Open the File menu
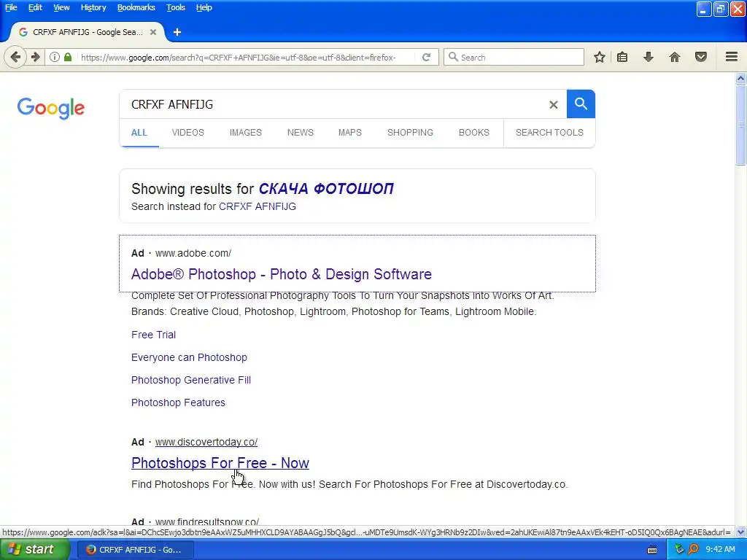 11,7
